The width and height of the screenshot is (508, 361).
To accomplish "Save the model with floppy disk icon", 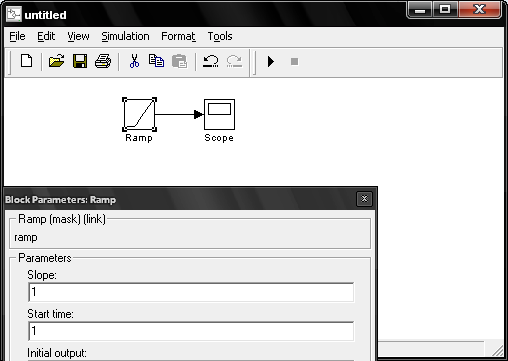I will tap(80, 61).
